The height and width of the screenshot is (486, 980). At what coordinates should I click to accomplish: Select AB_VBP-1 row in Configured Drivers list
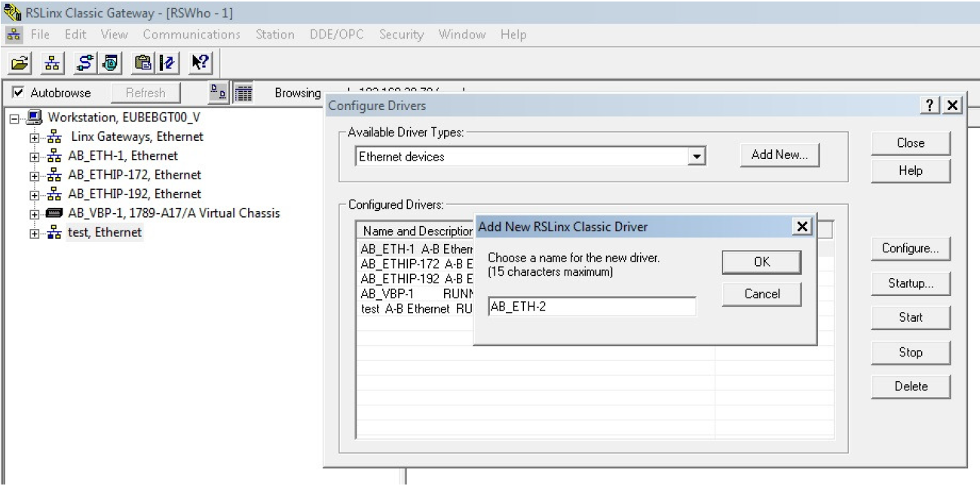pyautogui.click(x=416, y=292)
